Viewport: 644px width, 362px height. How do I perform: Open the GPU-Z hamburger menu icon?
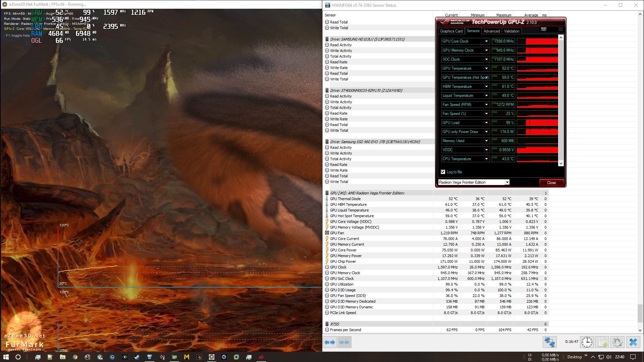pos(560,29)
